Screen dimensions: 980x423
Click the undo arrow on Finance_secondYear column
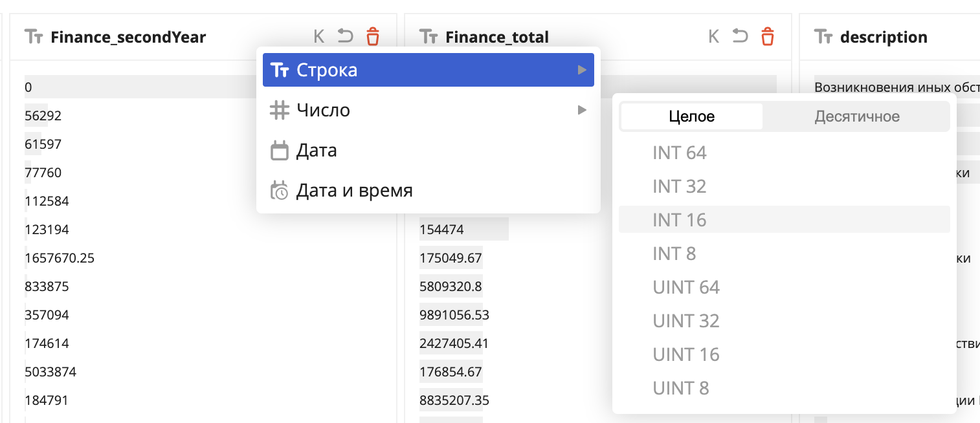[345, 36]
